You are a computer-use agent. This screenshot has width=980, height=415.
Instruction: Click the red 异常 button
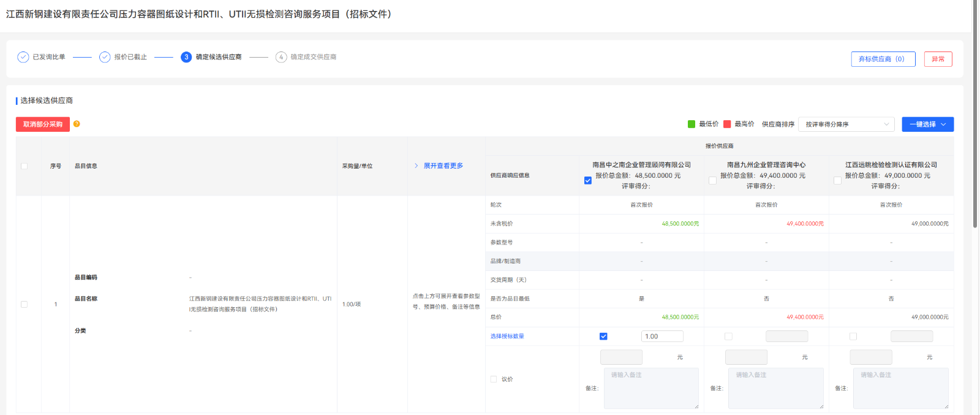pyautogui.click(x=938, y=59)
